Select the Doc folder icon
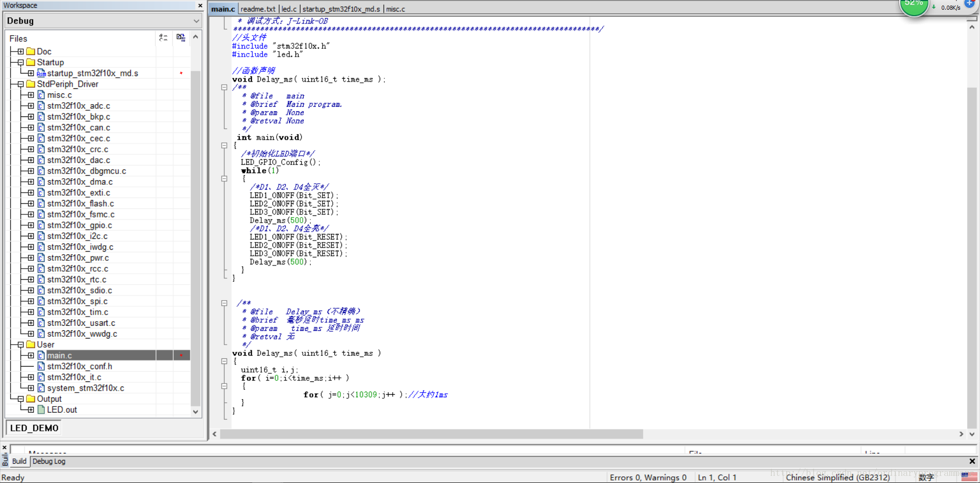980x483 pixels. (x=31, y=52)
